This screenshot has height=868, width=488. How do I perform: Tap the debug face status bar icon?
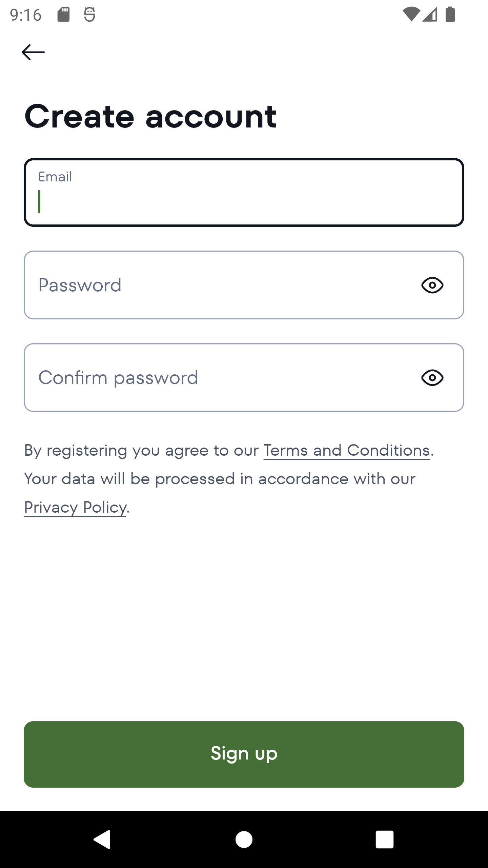(89, 15)
